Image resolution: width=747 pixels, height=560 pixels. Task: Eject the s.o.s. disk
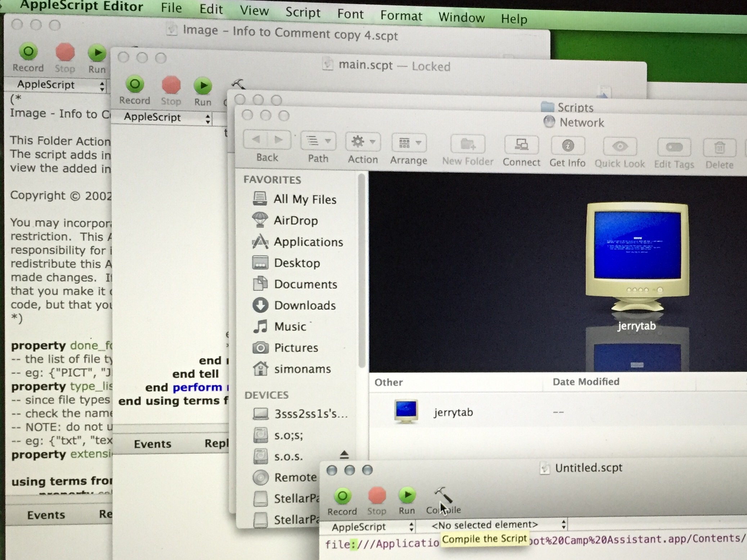coord(344,455)
